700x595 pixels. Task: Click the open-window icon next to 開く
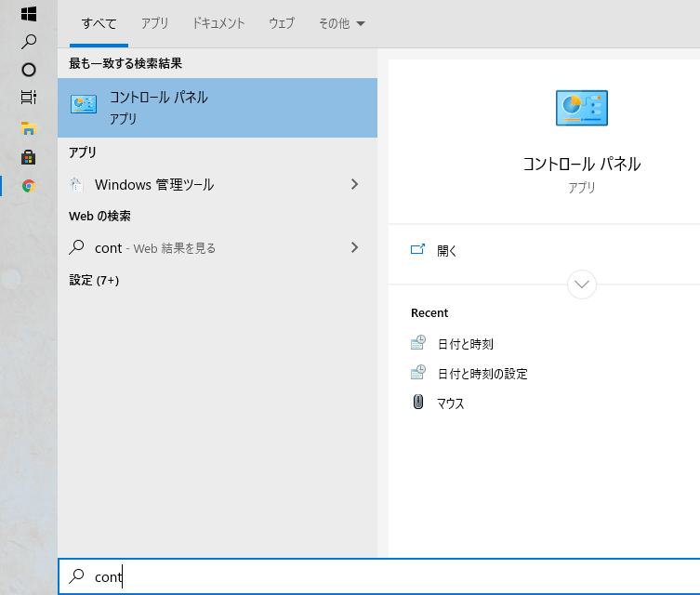417,249
